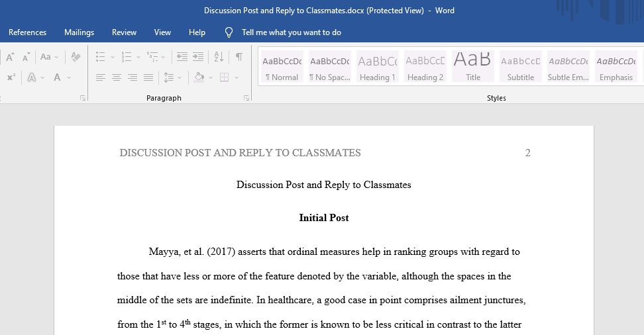The height and width of the screenshot is (335, 644).
Task: Increase paragraph indent
Action: pyautogui.click(x=198, y=57)
